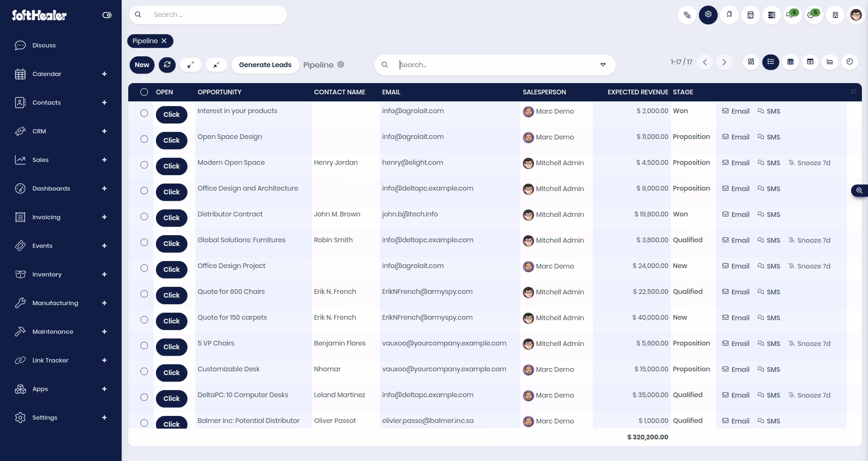Open Apps in the sidebar
Screen dimensions: 868x461
pyautogui.click(x=40, y=389)
